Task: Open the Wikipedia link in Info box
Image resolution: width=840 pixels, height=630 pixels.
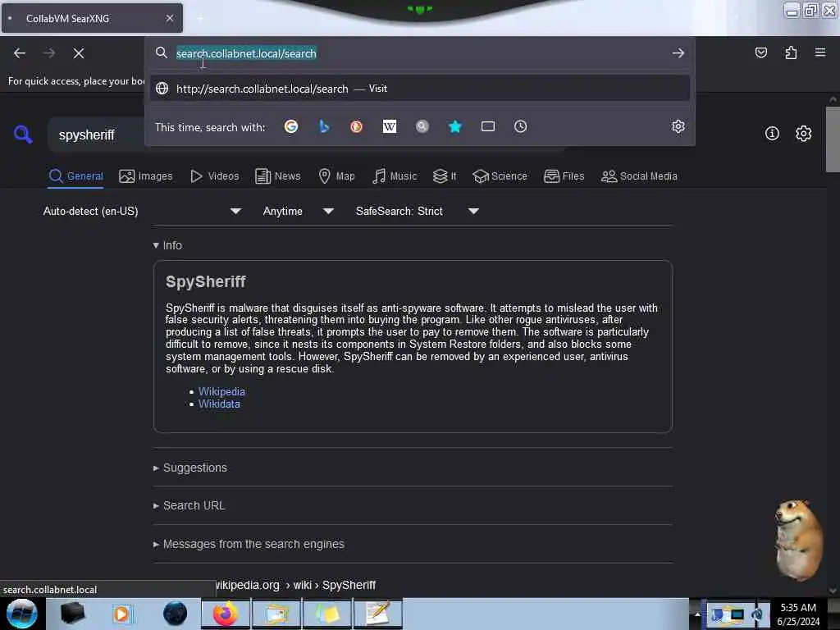Action: 221,391
